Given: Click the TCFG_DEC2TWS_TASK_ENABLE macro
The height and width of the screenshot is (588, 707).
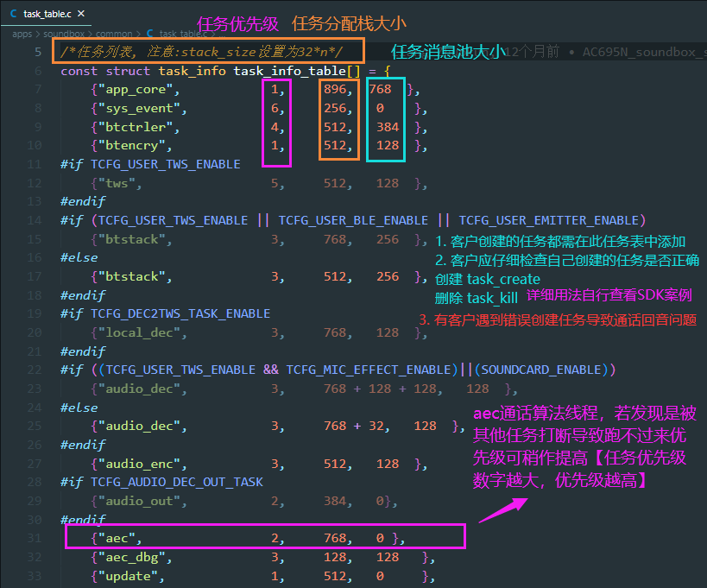Looking at the screenshot, I should pos(180,313).
